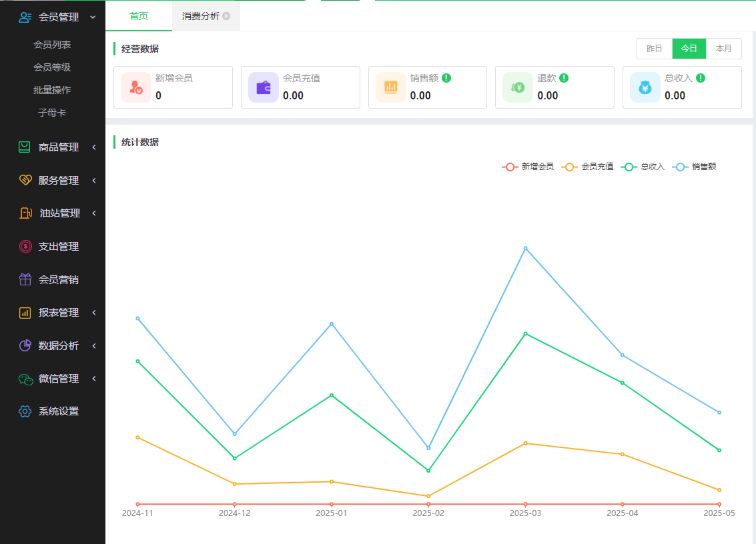Expand the 服务管理 menu chevron
The height and width of the screenshot is (544, 756).
94,180
